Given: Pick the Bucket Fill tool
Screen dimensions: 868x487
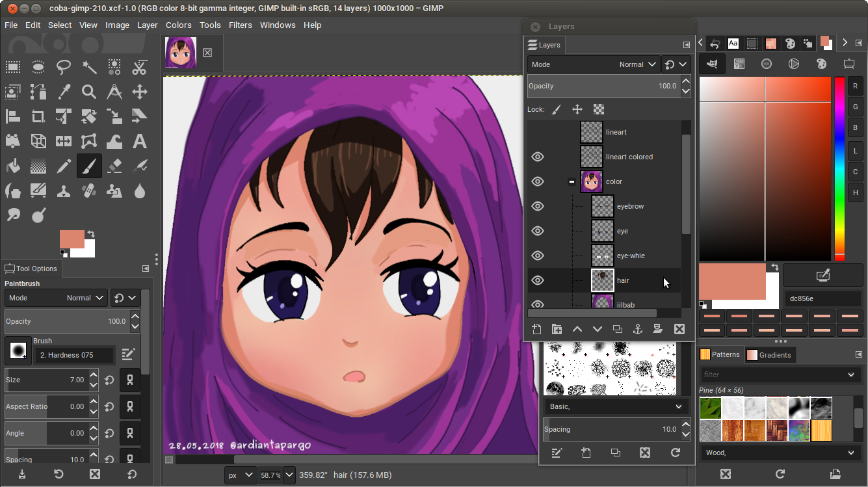Looking at the screenshot, I should click(x=13, y=166).
